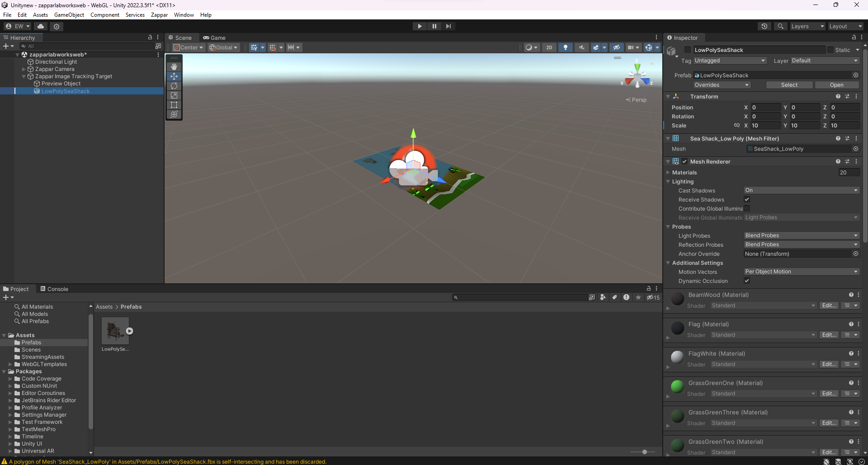Select the Rect transform tool
Screen dimensions: 868x465
click(174, 105)
